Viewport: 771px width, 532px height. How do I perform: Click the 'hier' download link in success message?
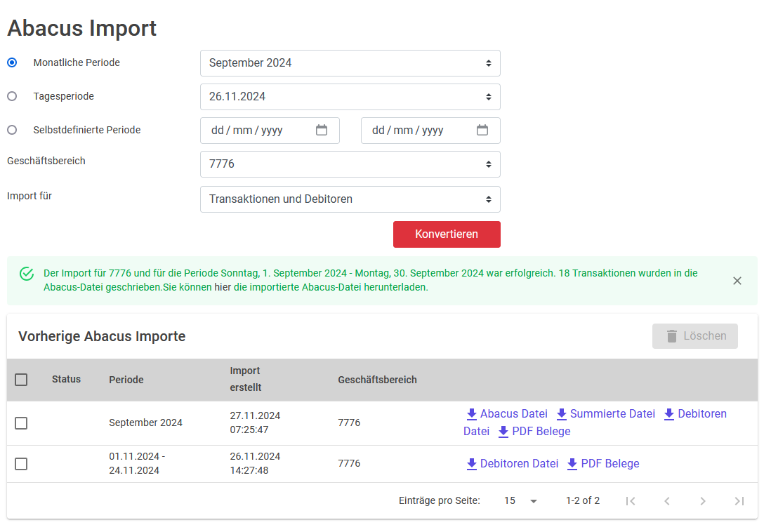[x=223, y=287]
